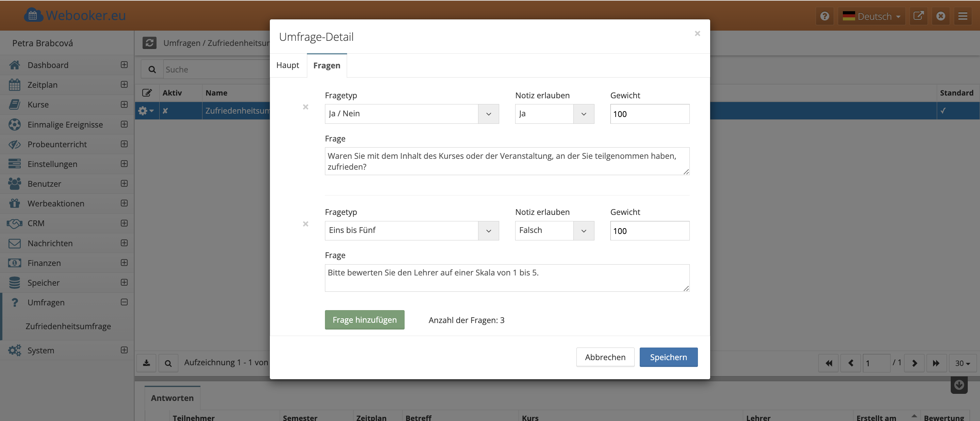Click the first Gewicht input field
Screen dimensions: 980x421
649,114
